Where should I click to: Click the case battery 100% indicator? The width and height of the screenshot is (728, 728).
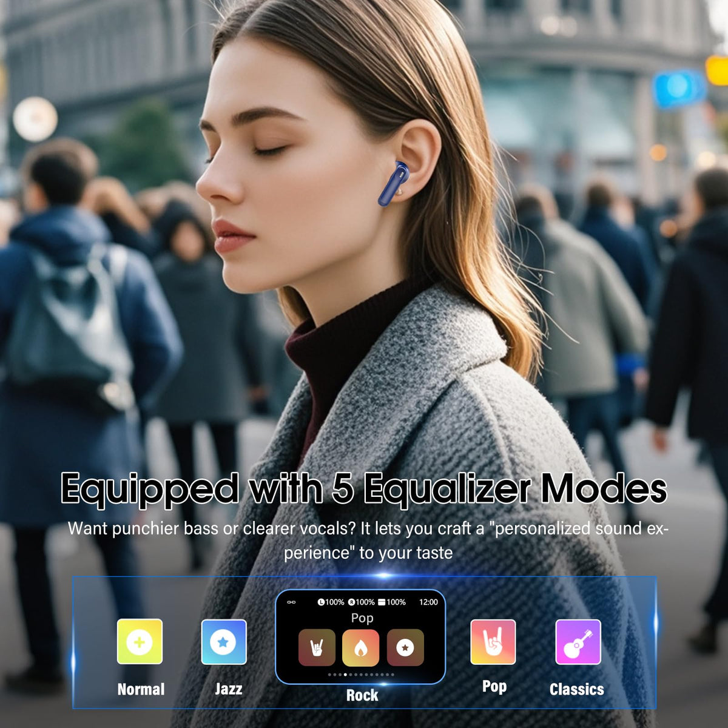click(x=392, y=602)
